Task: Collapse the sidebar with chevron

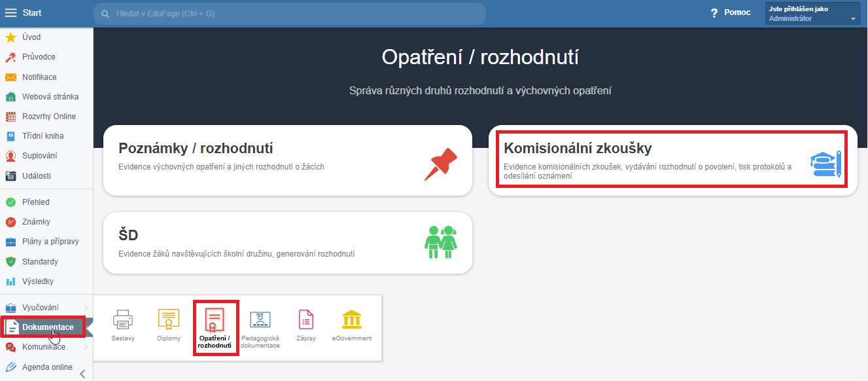Action: [x=82, y=374]
